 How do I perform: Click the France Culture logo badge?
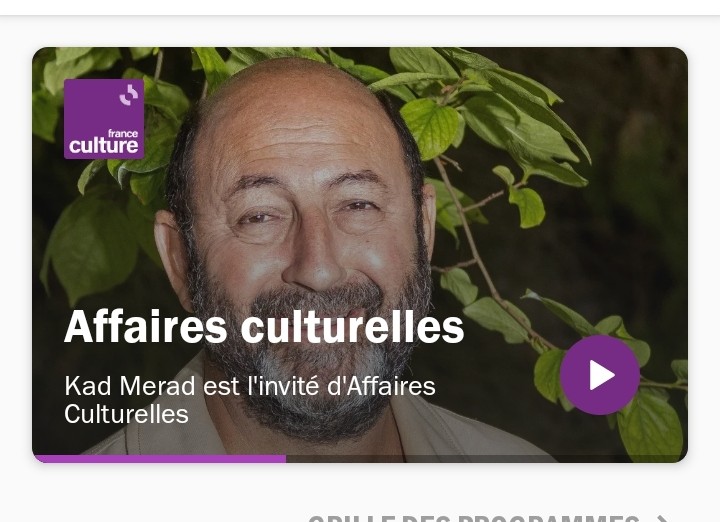(x=104, y=119)
